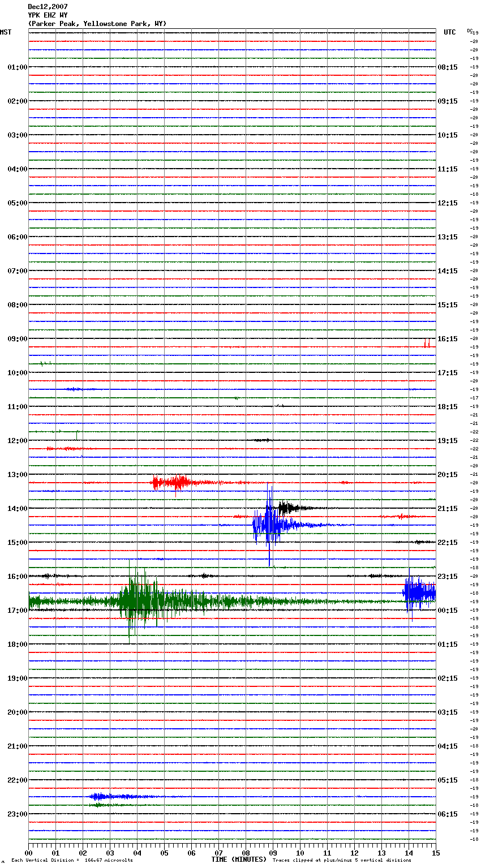Click the 11:15 UTC time label

pos(448,169)
